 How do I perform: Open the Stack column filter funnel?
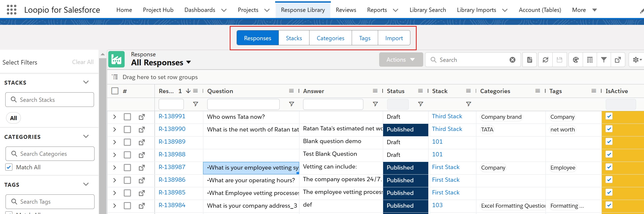(x=468, y=104)
